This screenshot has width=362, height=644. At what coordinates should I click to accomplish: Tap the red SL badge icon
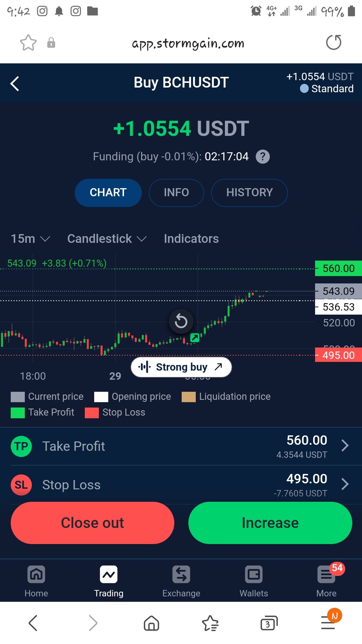(21, 485)
